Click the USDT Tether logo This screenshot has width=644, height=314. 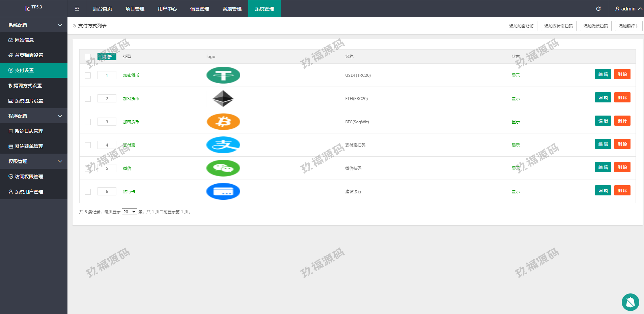coord(223,75)
